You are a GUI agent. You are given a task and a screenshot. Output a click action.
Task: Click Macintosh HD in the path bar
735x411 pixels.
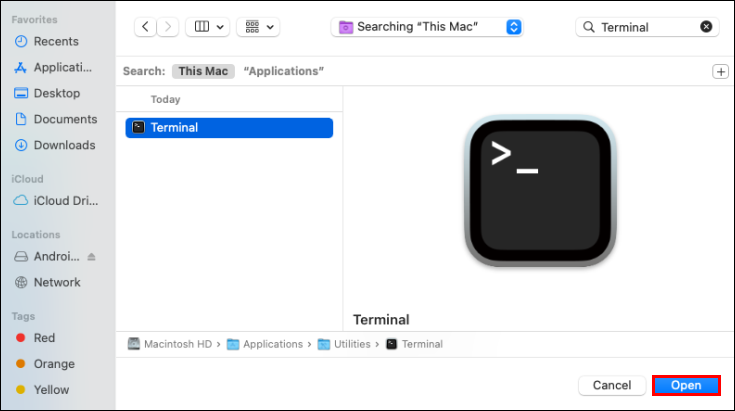point(170,344)
